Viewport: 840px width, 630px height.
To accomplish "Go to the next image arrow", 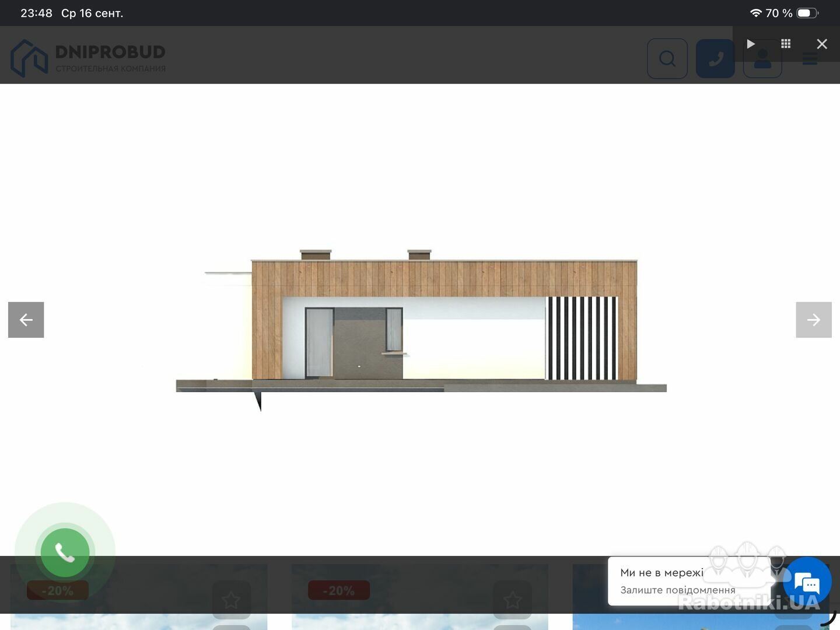I will (x=814, y=320).
